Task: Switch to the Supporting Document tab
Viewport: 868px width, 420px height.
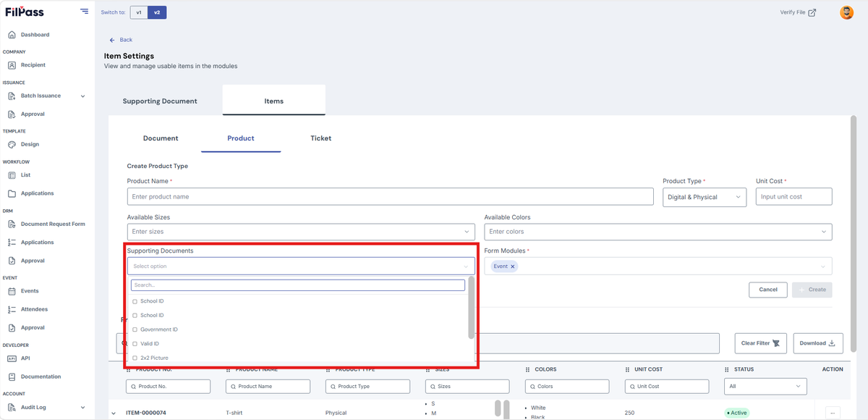Action: (160, 101)
